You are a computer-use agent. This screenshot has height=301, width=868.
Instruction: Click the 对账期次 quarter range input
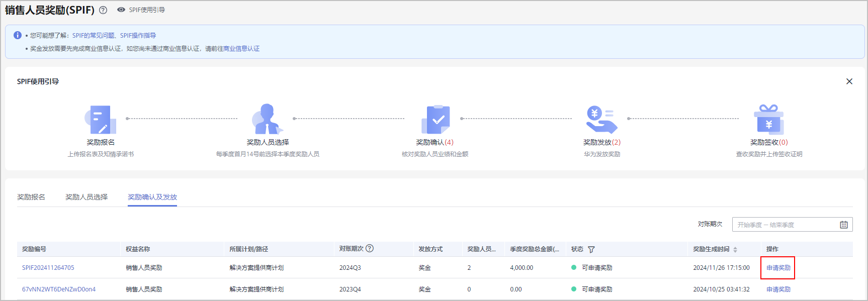(x=785, y=225)
